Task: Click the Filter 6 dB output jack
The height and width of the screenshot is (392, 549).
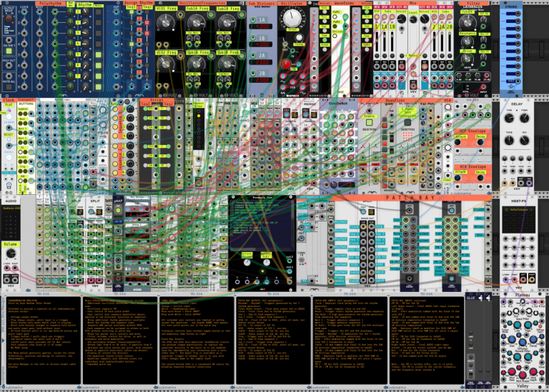Action: [x=459, y=76]
